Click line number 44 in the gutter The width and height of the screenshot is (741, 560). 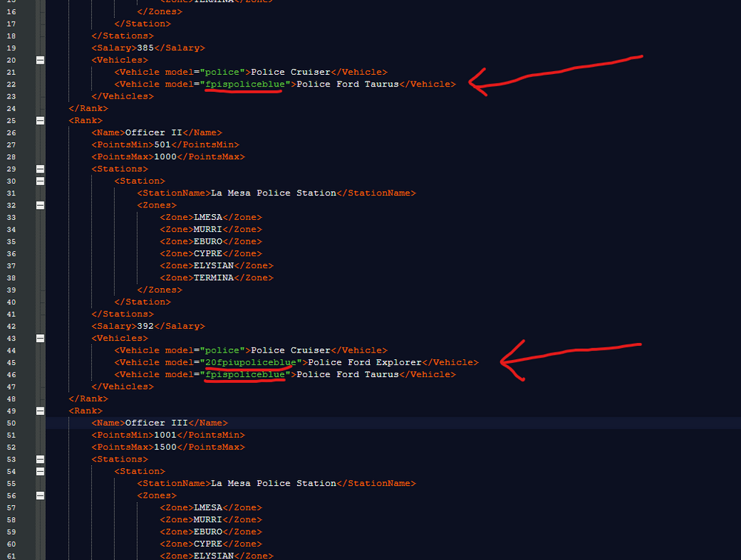[x=13, y=350]
